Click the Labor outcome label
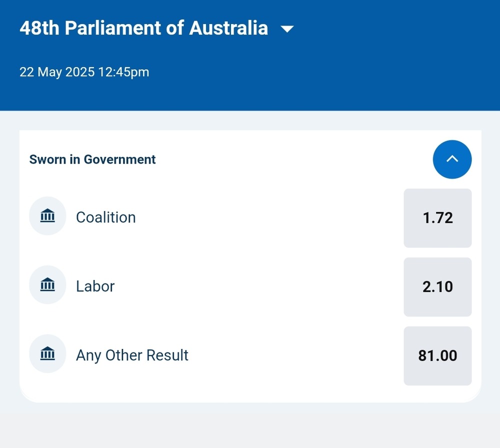Viewport: 500px width, 448px height. (x=95, y=286)
